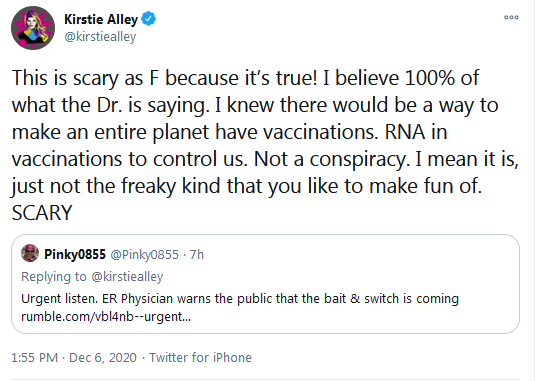Image resolution: width=537 pixels, height=381 pixels.
Task: Click the Kirstie Alley display name
Action: pos(101,20)
